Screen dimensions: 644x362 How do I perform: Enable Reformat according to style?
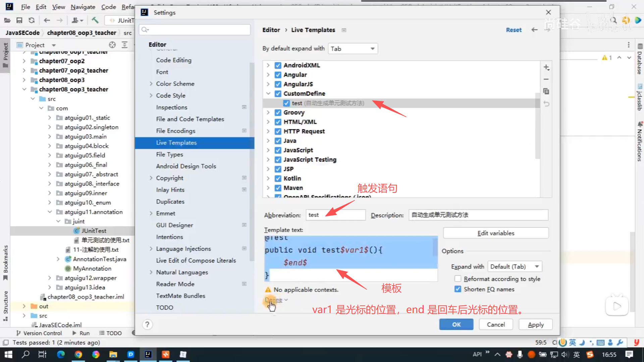[x=458, y=279]
